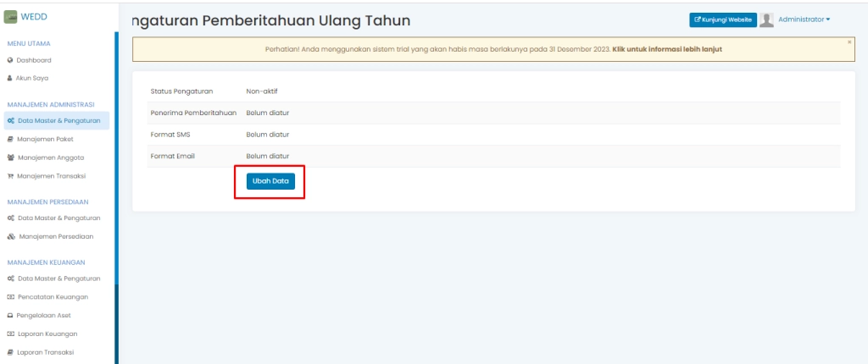Click the Manajemen Anggota people icon
This screenshot has height=364, width=868.
coord(10,157)
